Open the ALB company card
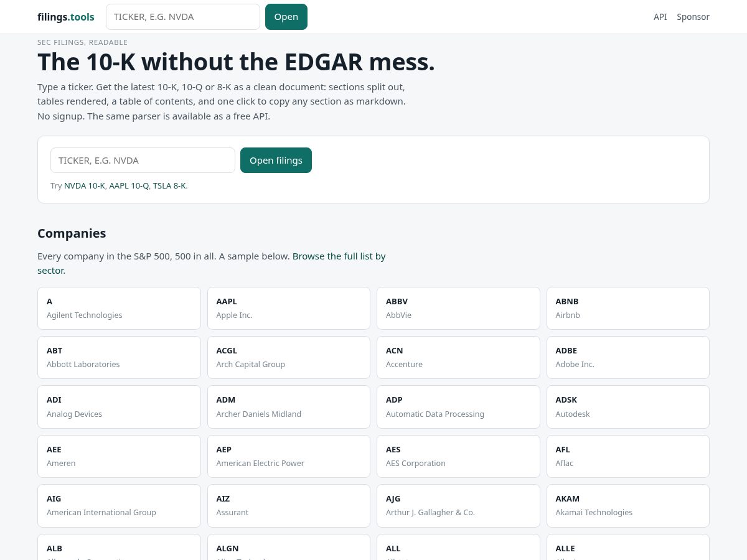 (x=119, y=548)
